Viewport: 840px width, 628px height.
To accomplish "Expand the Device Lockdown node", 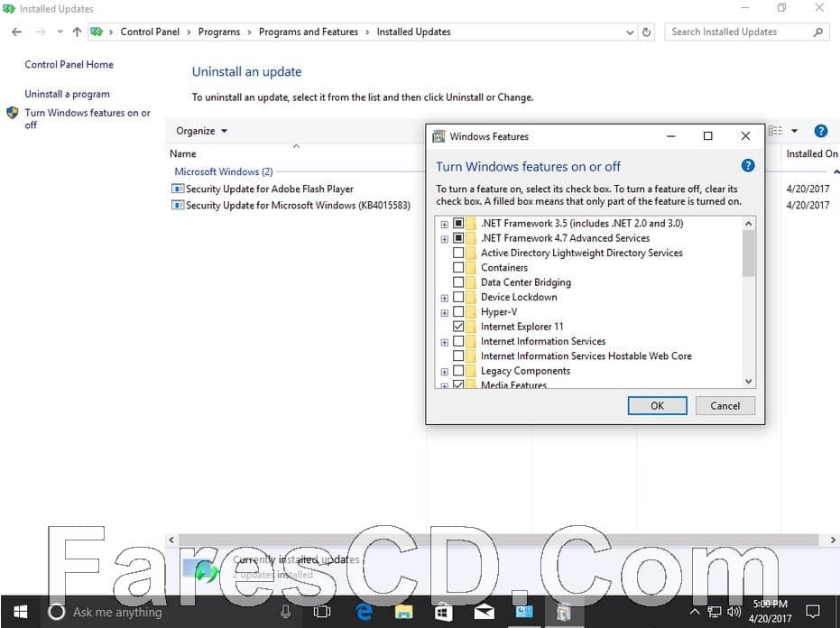I will [445, 298].
